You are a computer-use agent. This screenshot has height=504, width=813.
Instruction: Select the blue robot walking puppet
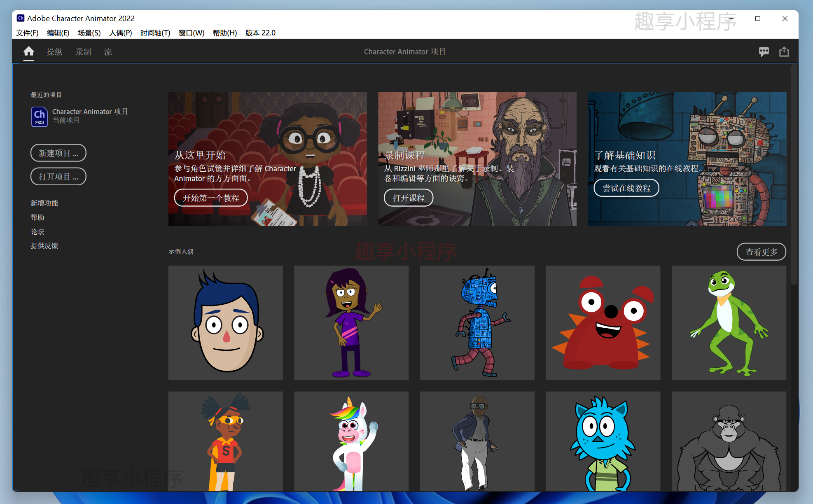tap(477, 323)
